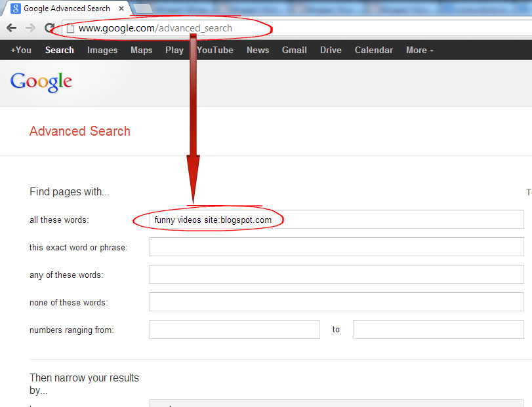This screenshot has height=407, width=532.
Task: Click the 'numbers ranging from' field
Action: (234, 329)
